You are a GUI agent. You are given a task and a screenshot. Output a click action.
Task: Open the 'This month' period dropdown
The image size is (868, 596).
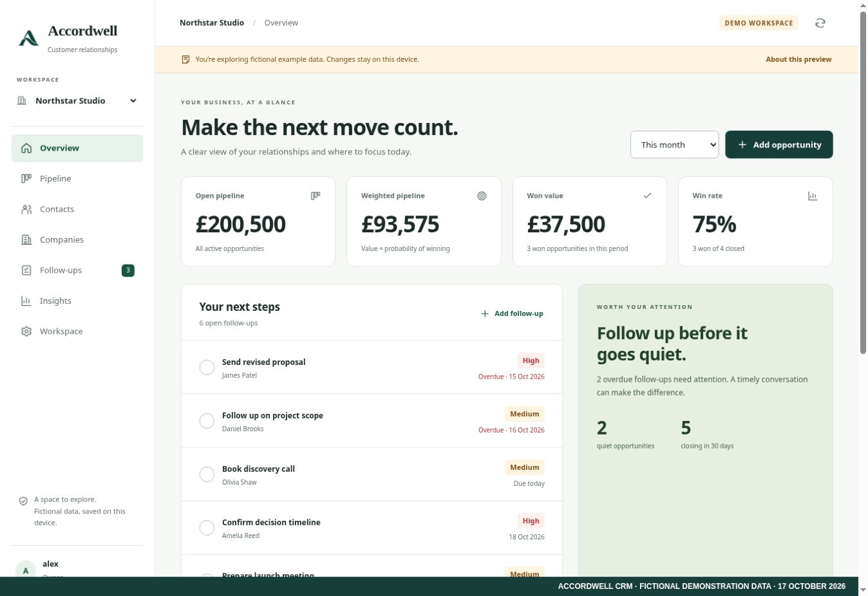click(674, 145)
